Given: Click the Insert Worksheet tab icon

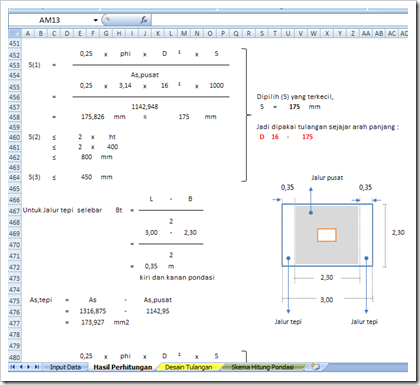Looking at the screenshot, I should [315, 367].
